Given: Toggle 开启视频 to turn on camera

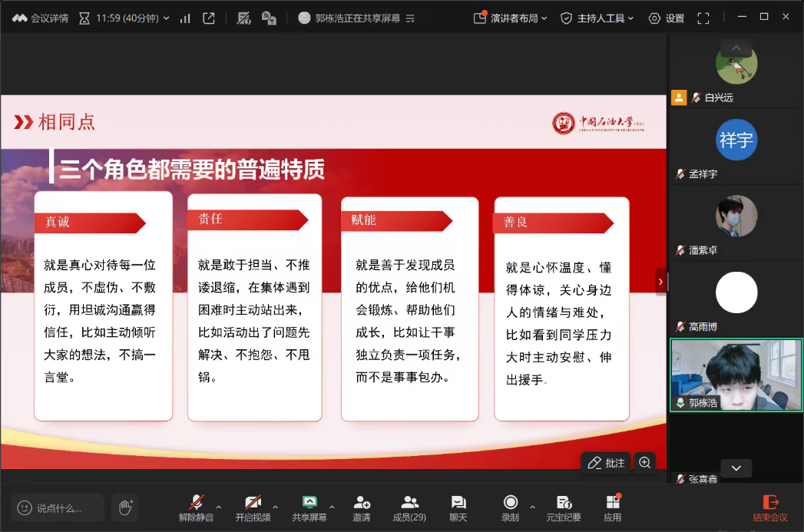Looking at the screenshot, I should [x=253, y=507].
